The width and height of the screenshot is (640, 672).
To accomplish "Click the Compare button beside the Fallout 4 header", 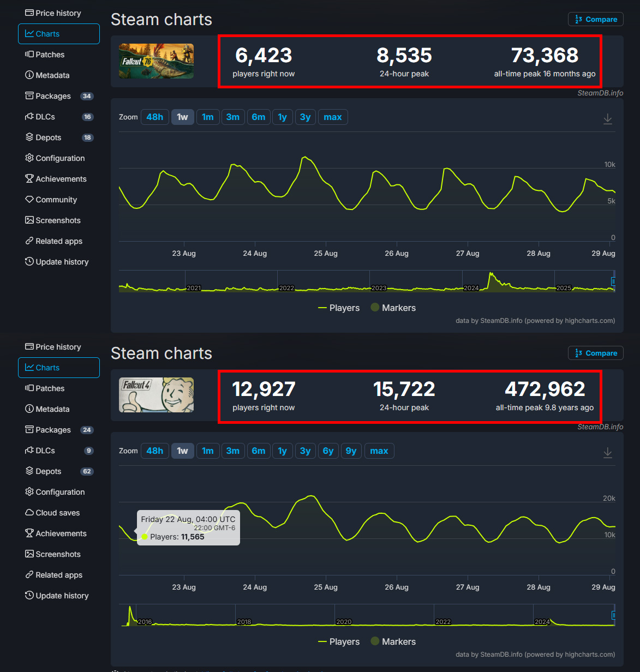I will coord(596,353).
